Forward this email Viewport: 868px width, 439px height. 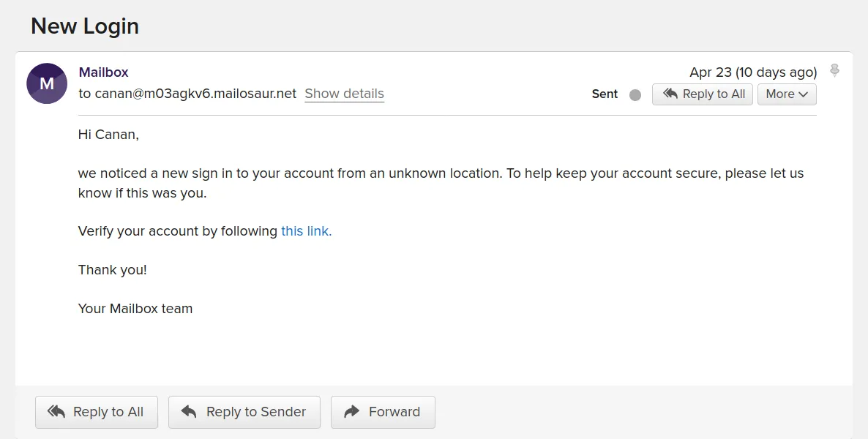tap(383, 412)
